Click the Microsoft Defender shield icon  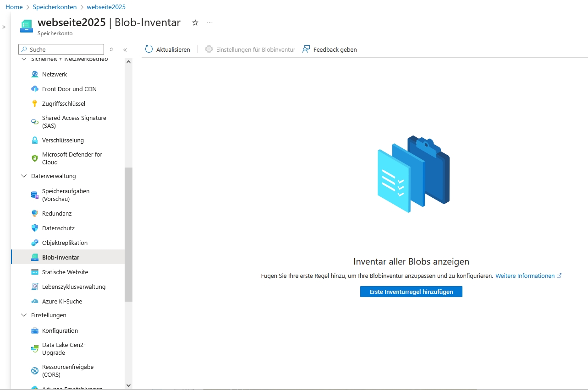pos(35,158)
